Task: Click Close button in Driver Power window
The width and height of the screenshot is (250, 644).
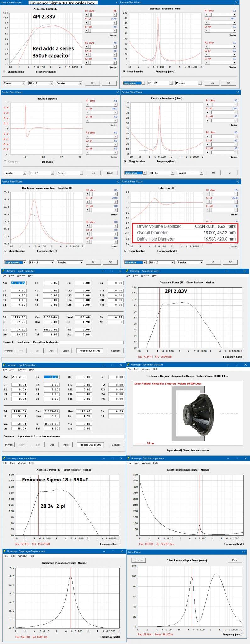Action: tap(235, 560)
